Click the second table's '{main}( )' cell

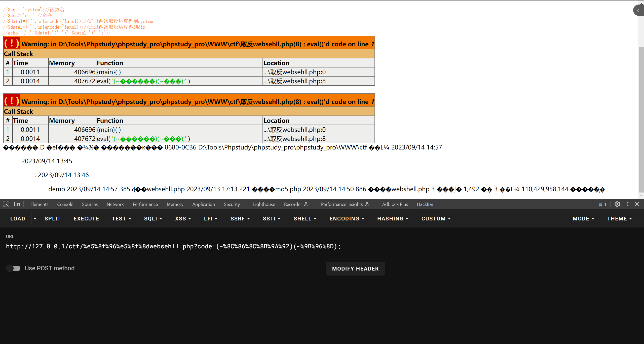pyautogui.click(x=179, y=130)
